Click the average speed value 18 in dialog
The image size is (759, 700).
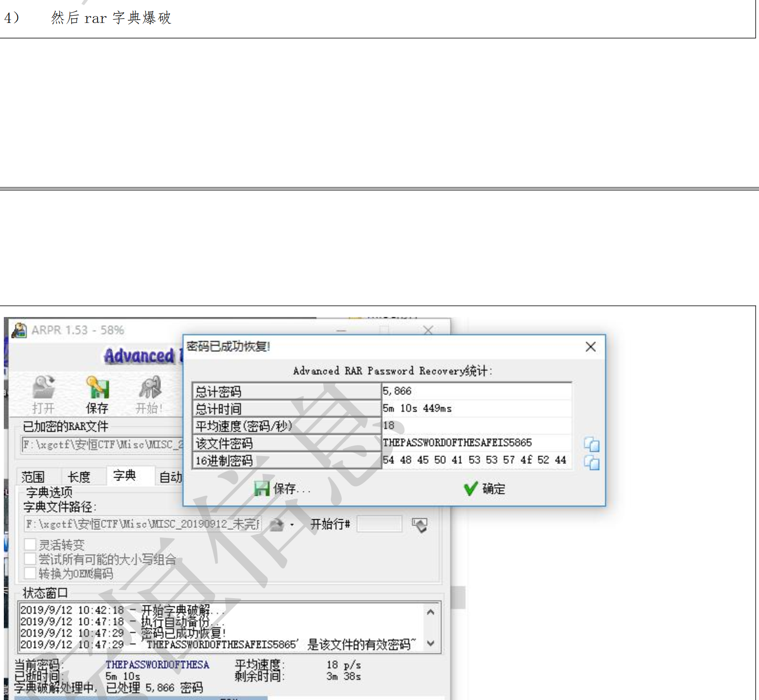tap(389, 426)
